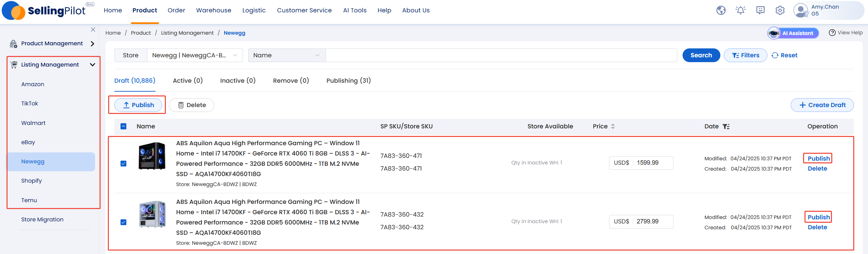Open thumbnail of 7A83-360-471 black gaming PC
868x254 pixels.
(152, 156)
